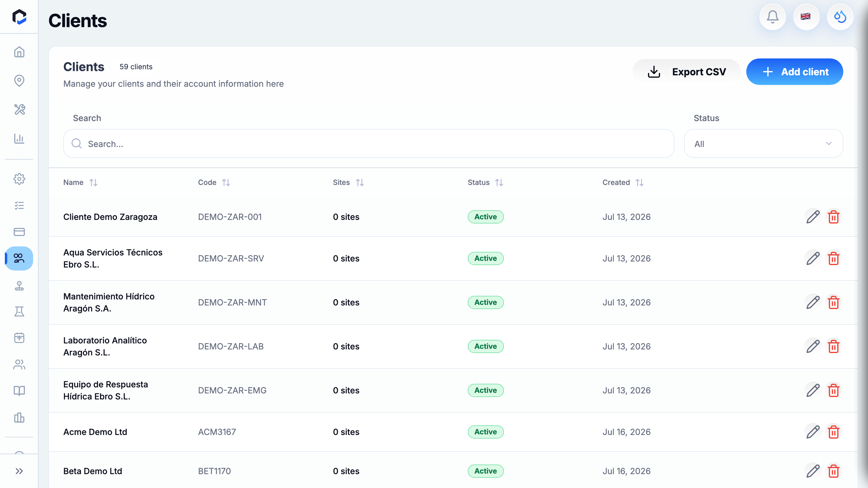Click code ACM3167
This screenshot has width=868, height=488.
[217, 432]
